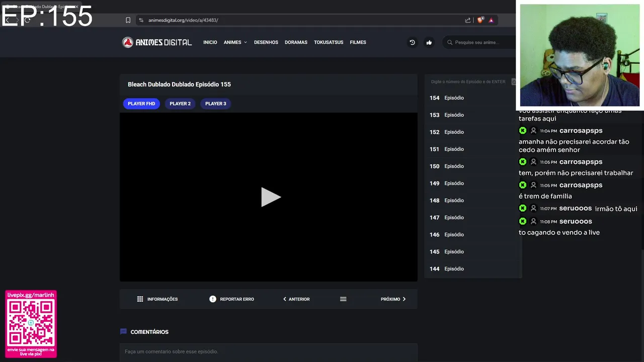Expand the Animes dropdown menu
Image resolution: width=644 pixels, height=362 pixels.
click(x=235, y=42)
